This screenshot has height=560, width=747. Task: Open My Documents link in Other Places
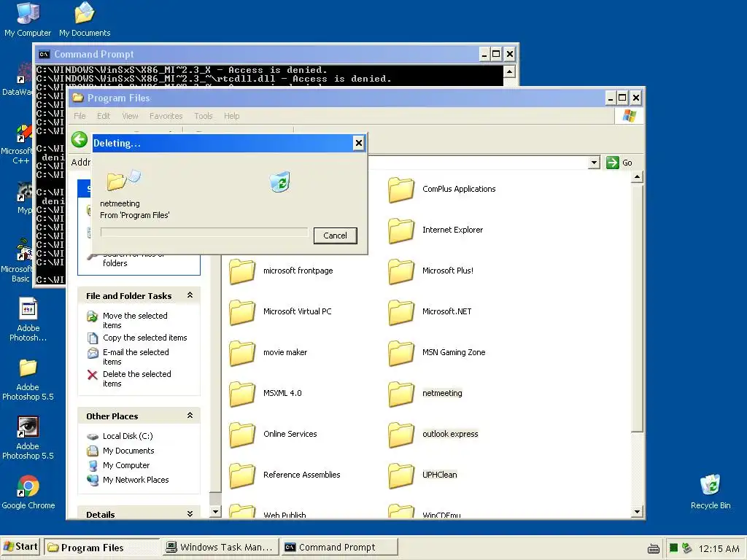(x=128, y=451)
